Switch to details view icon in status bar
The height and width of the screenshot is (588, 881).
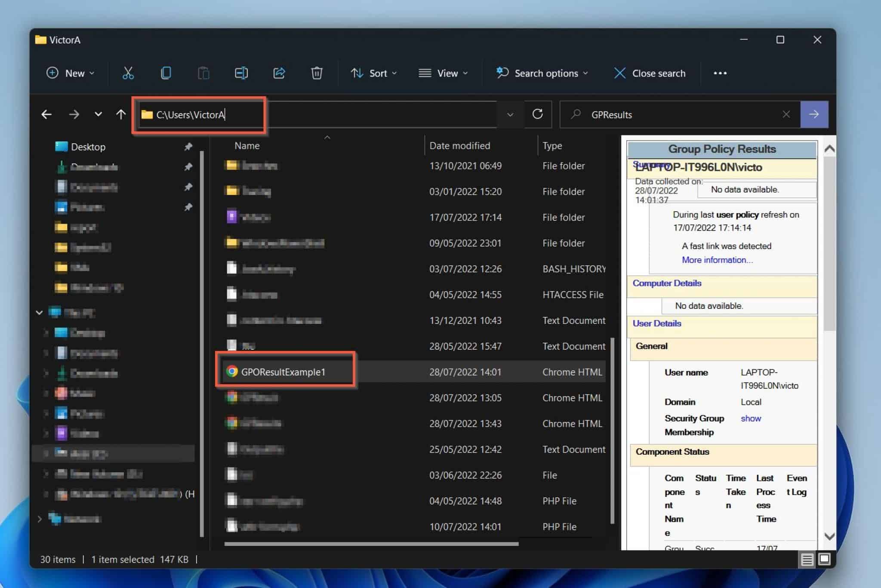point(807,559)
